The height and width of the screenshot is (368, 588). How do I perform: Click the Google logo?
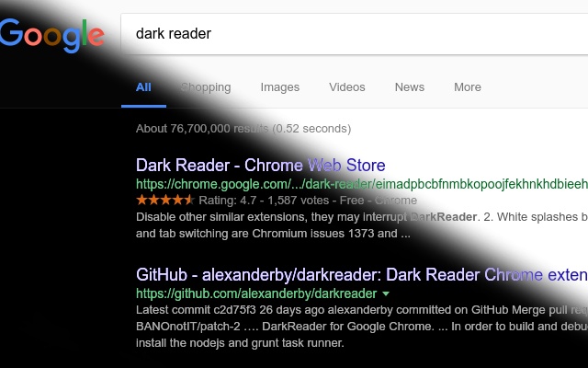click(x=51, y=36)
